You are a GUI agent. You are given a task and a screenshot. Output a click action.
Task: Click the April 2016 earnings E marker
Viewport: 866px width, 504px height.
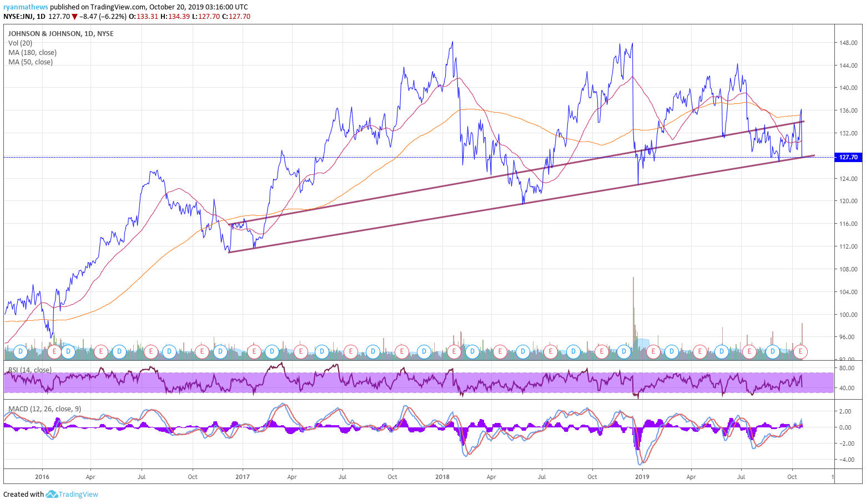[x=100, y=351]
